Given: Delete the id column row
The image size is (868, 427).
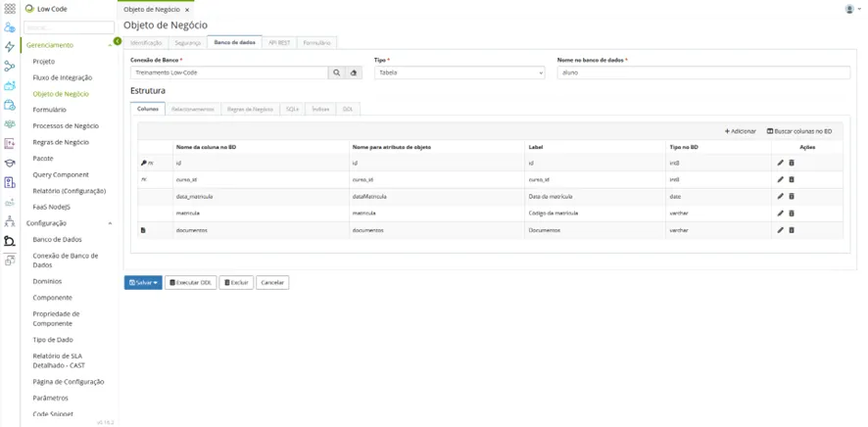Looking at the screenshot, I should point(792,163).
